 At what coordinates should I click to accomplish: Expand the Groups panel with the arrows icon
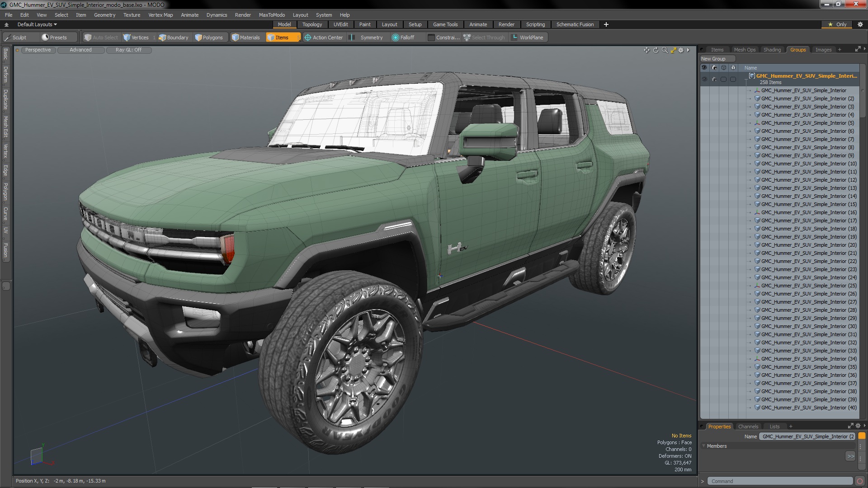tap(858, 49)
